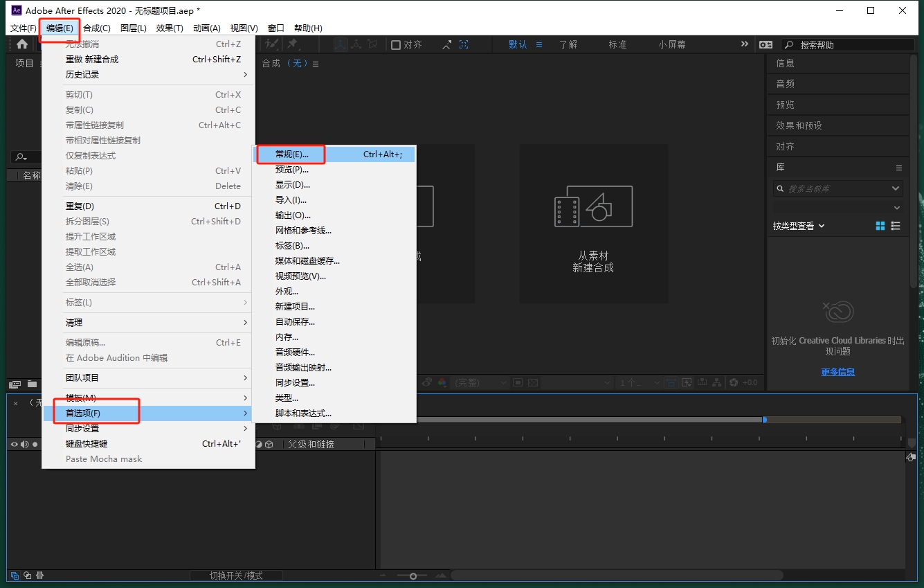Click 切换开关/模式 toggle button
The image size is (924, 588).
[236, 576]
